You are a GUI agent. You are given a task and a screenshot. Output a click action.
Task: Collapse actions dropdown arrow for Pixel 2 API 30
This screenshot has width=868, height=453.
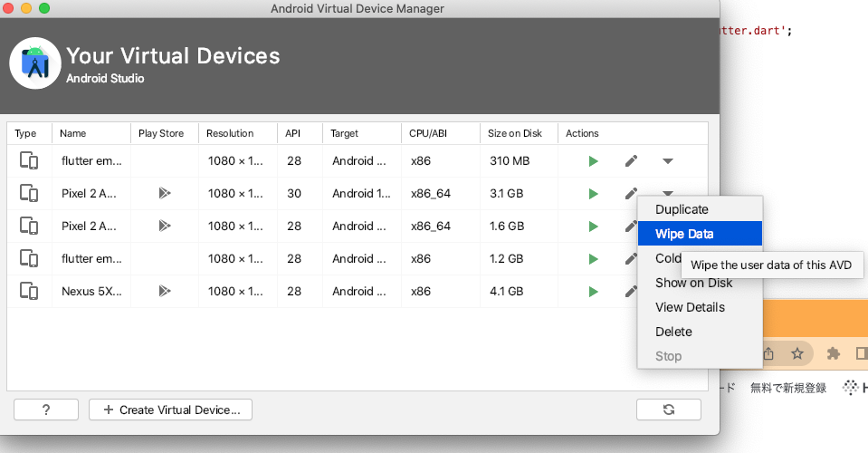pos(668,193)
